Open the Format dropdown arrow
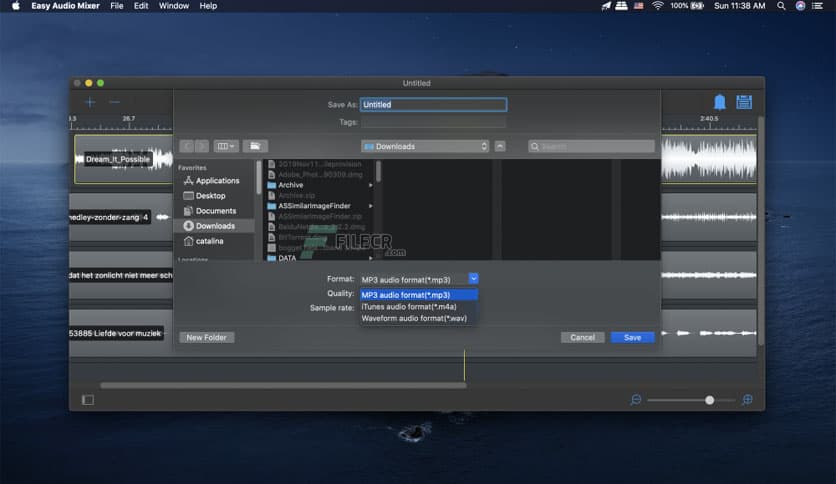This screenshot has width=836, height=484. (473, 279)
